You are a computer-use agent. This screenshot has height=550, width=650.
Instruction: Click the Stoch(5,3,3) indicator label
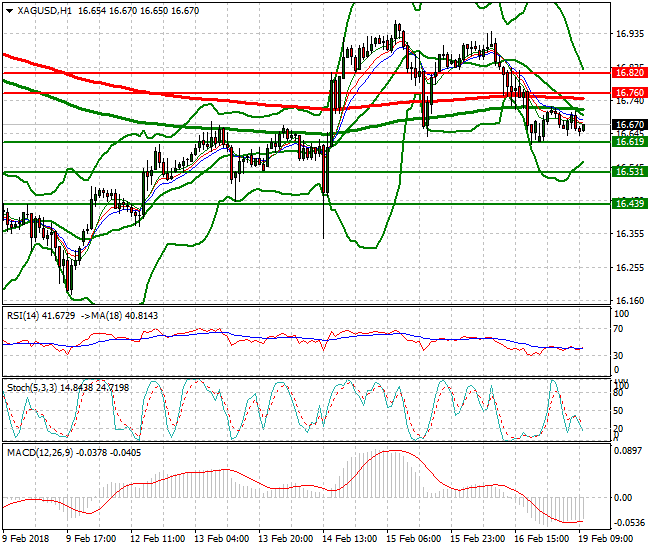pos(32,388)
